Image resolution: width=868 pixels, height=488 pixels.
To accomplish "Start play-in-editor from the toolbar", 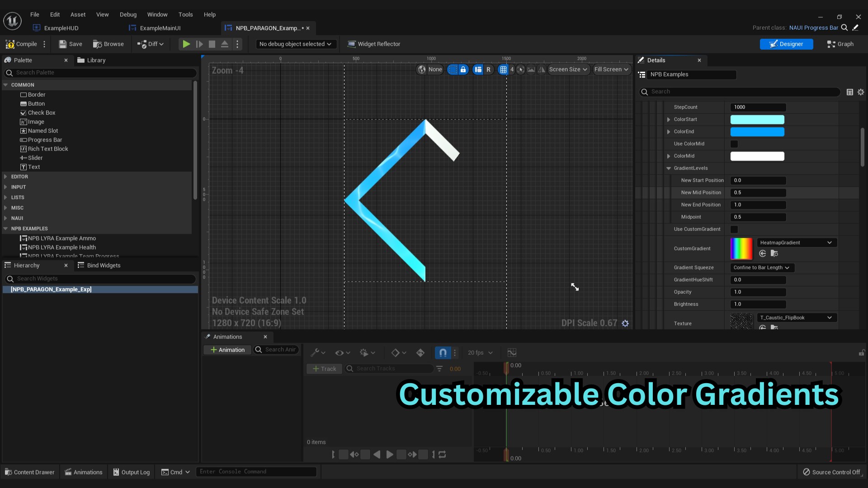I will coord(186,44).
